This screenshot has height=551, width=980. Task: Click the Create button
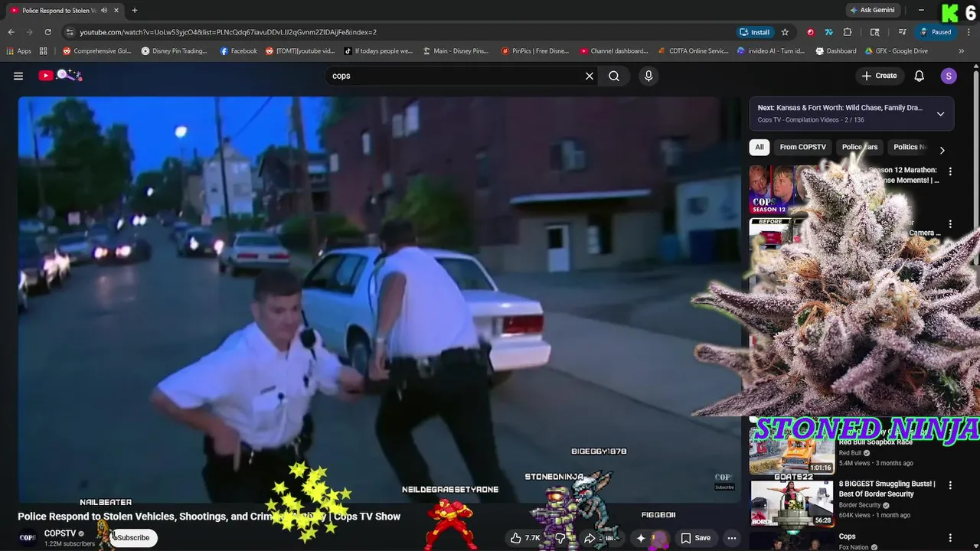pos(879,76)
